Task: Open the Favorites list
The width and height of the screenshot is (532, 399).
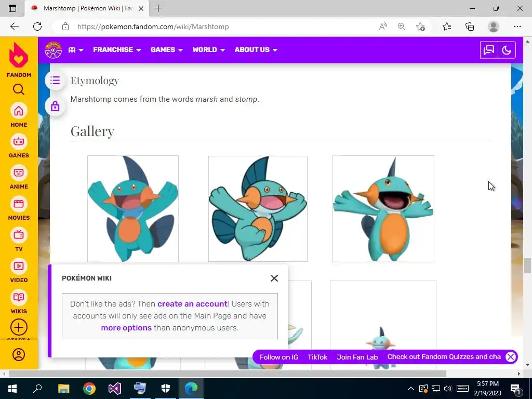Action: [x=447, y=26]
